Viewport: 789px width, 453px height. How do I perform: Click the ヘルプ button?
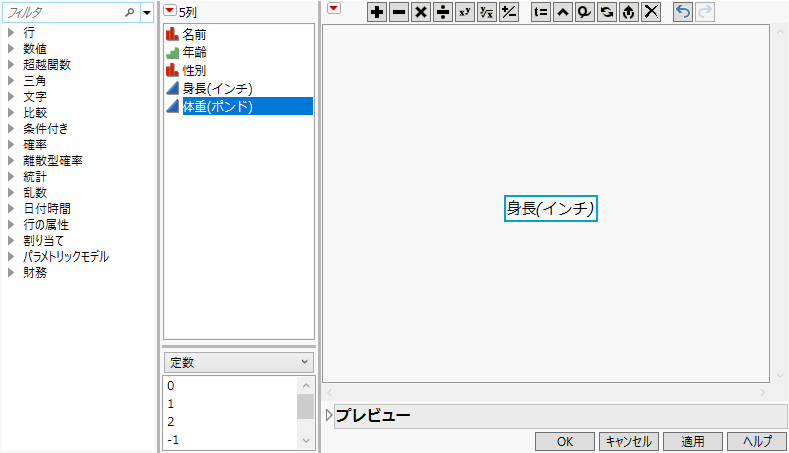tap(757, 441)
